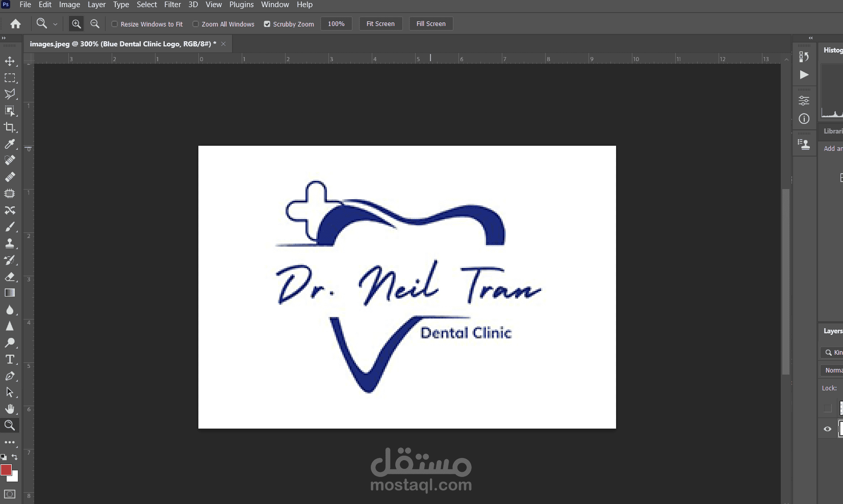843x504 pixels.
Task: Select the Eraser tool
Action: tap(10, 277)
